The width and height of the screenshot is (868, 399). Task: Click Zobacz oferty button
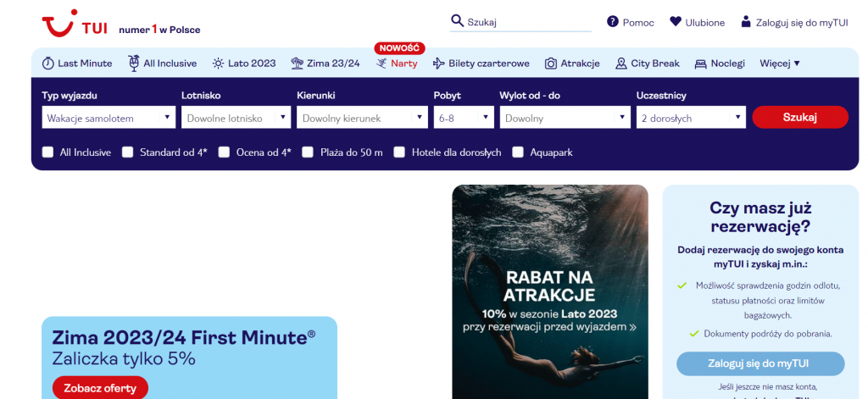pyautogui.click(x=100, y=387)
